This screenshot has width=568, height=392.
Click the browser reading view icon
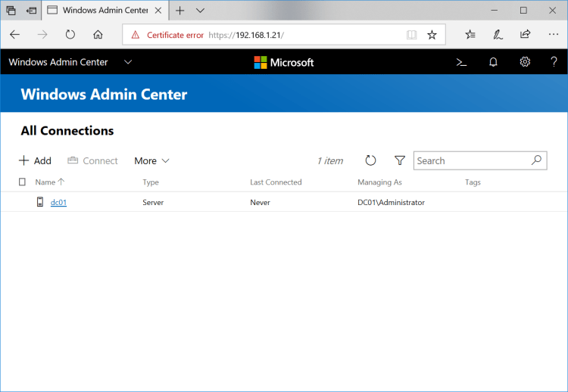point(411,35)
